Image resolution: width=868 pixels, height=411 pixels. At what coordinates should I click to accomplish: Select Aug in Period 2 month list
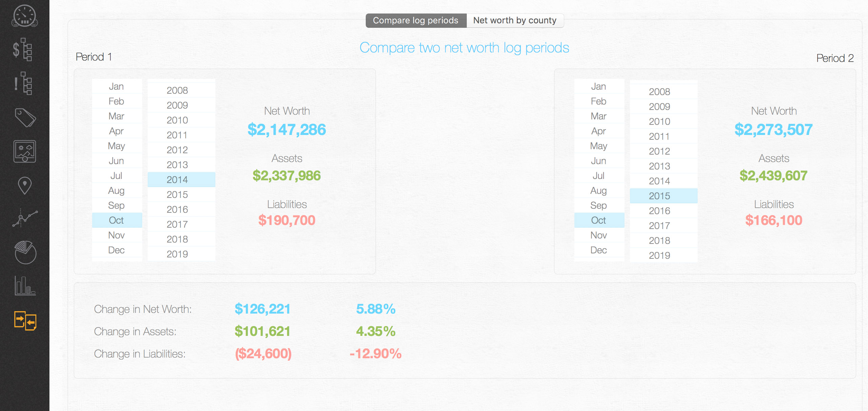tap(599, 190)
